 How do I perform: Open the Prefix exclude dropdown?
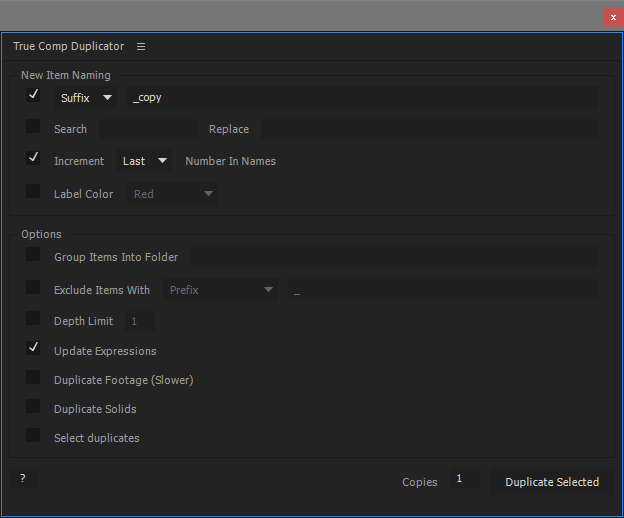(x=220, y=290)
